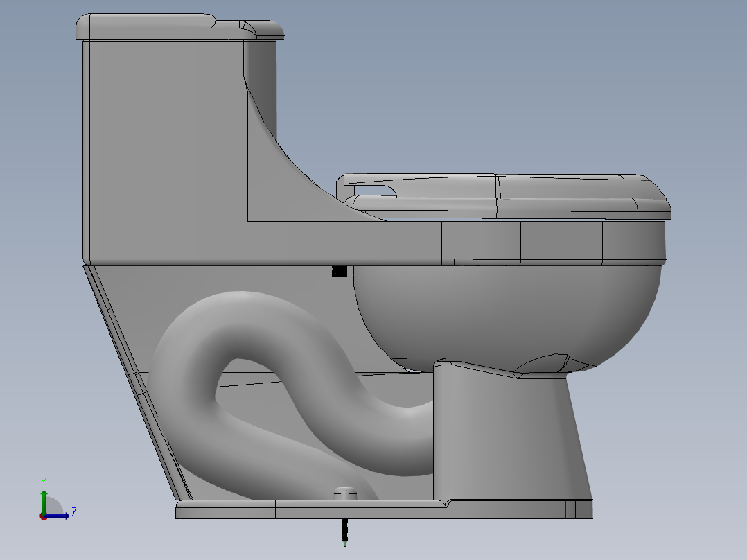Select the round bolt cap on the base
747x560 pixels.
345,493
